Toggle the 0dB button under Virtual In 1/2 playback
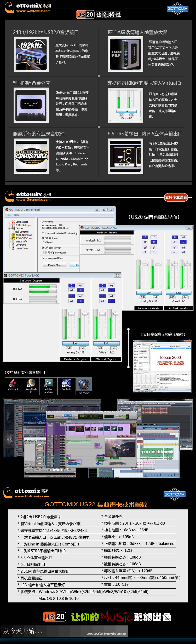The image size is (196, 644). [x=100, y=348]
